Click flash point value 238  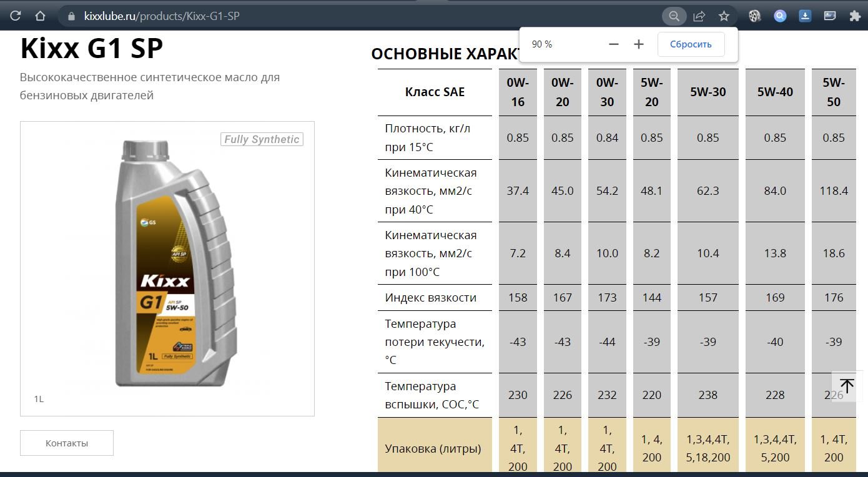[708, 395]
